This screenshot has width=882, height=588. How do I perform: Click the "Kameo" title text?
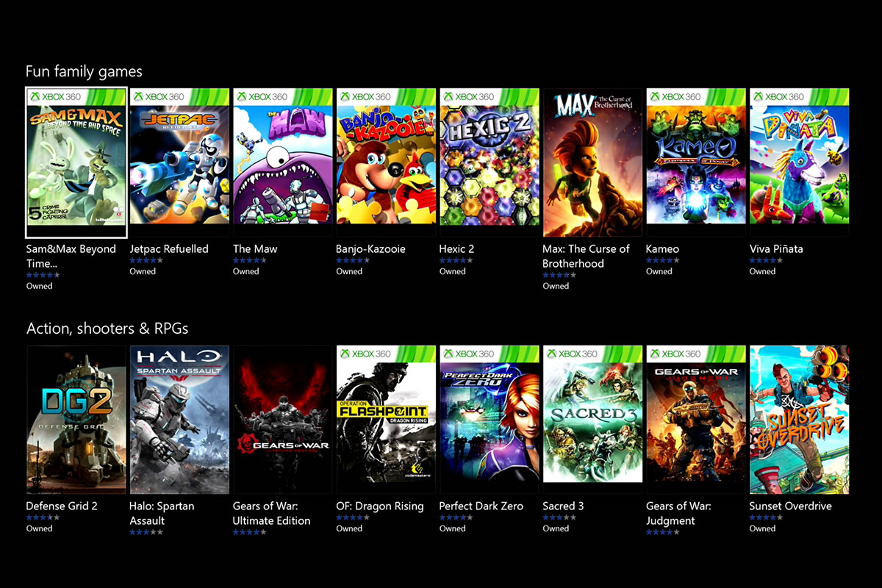(x=662, y=248)
